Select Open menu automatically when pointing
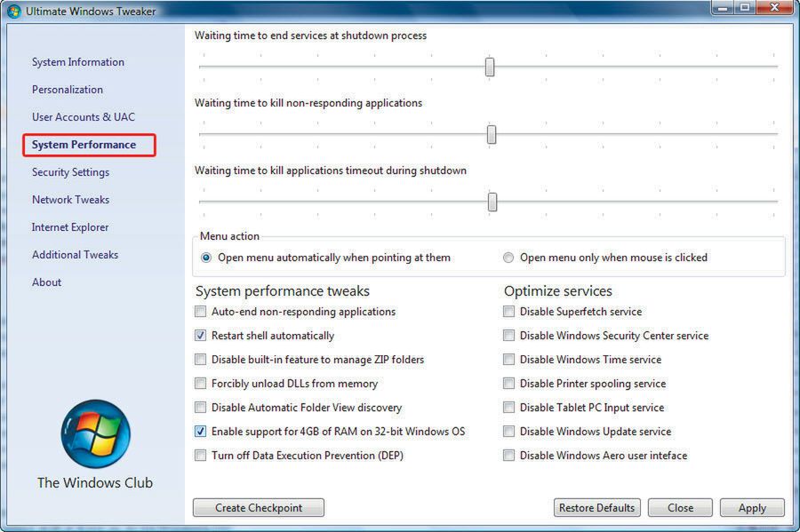800x532 pixels. pyautogui.click(x=206, y=258)
